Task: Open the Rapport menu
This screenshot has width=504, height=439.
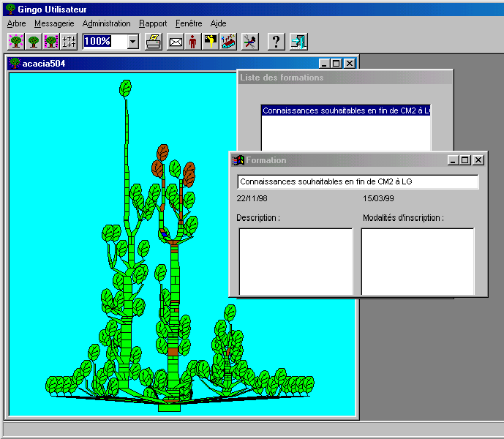Action: pos(153,23)
